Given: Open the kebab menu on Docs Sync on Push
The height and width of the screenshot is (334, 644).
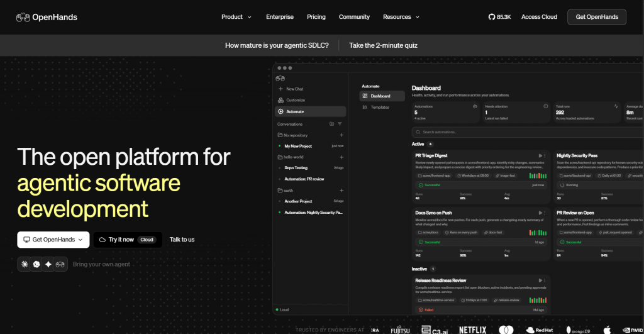Looking at the screenshot, I should (545, 213).
